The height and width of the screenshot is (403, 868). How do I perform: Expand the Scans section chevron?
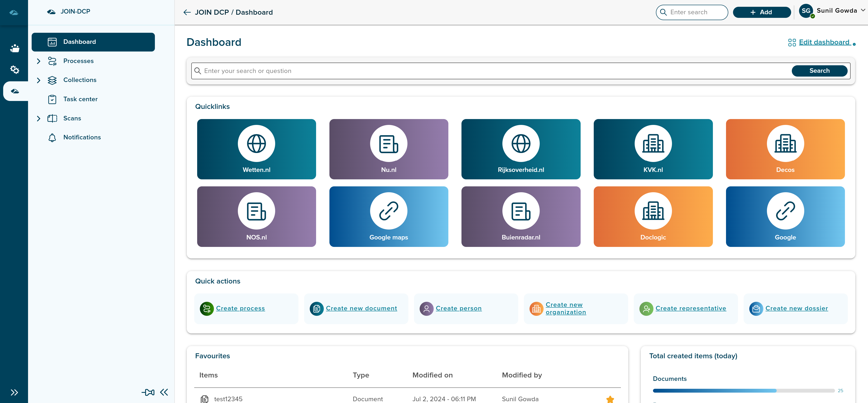(x=38, y=119)
